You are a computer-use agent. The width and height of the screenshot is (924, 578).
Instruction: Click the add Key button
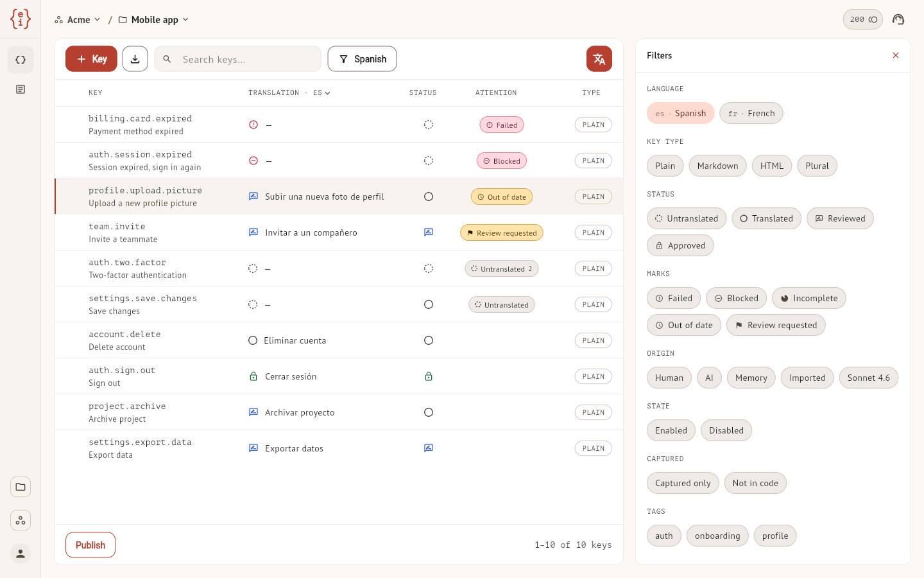91,59
